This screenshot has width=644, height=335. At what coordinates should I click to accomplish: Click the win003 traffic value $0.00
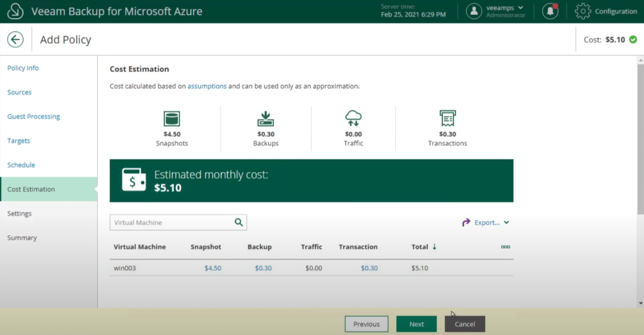tap(314, 268)
